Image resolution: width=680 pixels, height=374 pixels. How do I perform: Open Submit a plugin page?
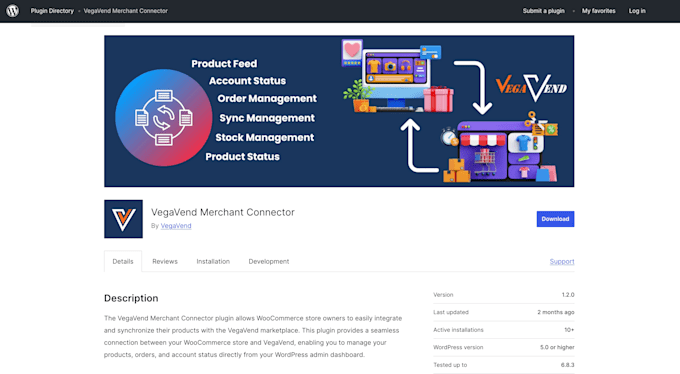(543, 11)
